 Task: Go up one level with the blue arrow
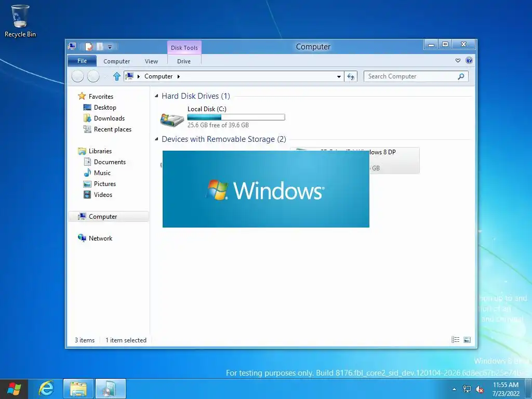(x=117, y=76)
